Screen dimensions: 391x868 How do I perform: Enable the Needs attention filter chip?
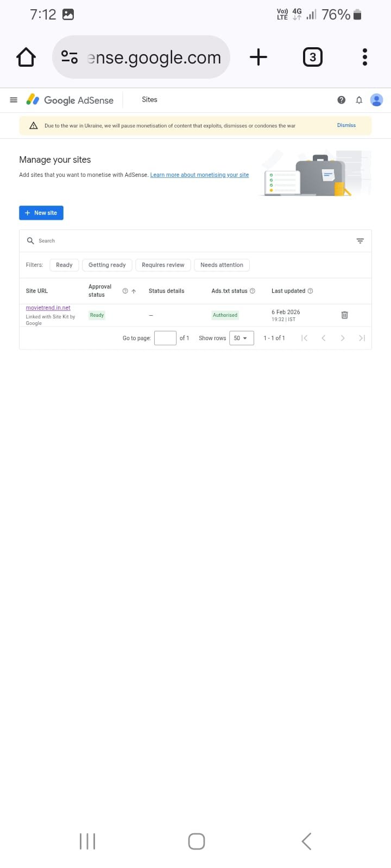(x=222, y=265)
